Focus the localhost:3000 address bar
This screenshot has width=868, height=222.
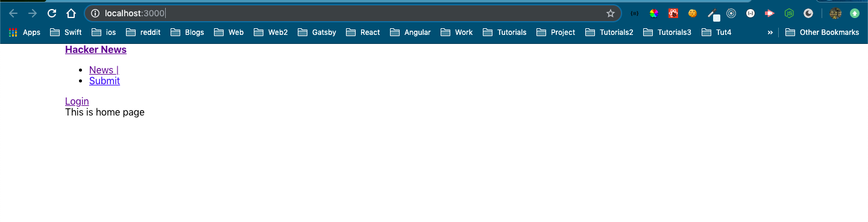click(353, 13)
